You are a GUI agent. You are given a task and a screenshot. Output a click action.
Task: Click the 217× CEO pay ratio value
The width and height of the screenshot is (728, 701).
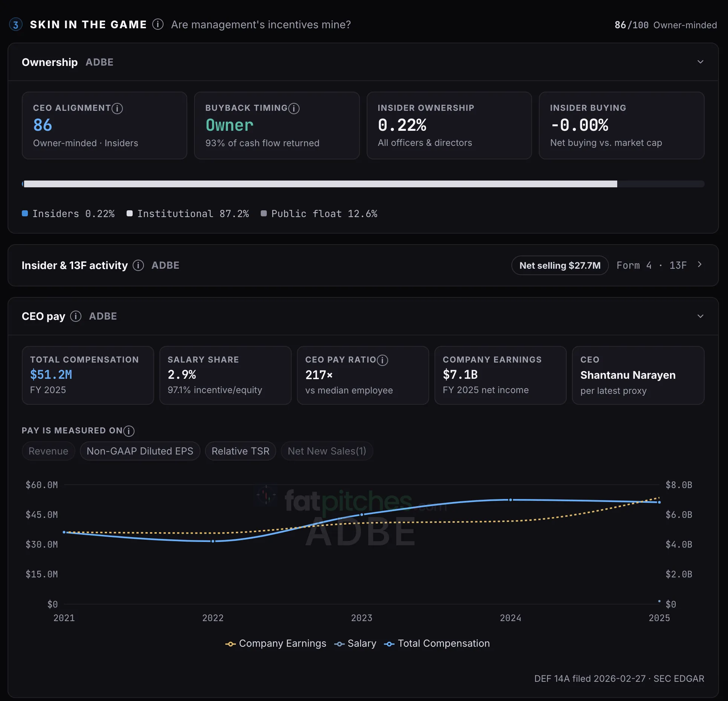(x=319, y=375)
